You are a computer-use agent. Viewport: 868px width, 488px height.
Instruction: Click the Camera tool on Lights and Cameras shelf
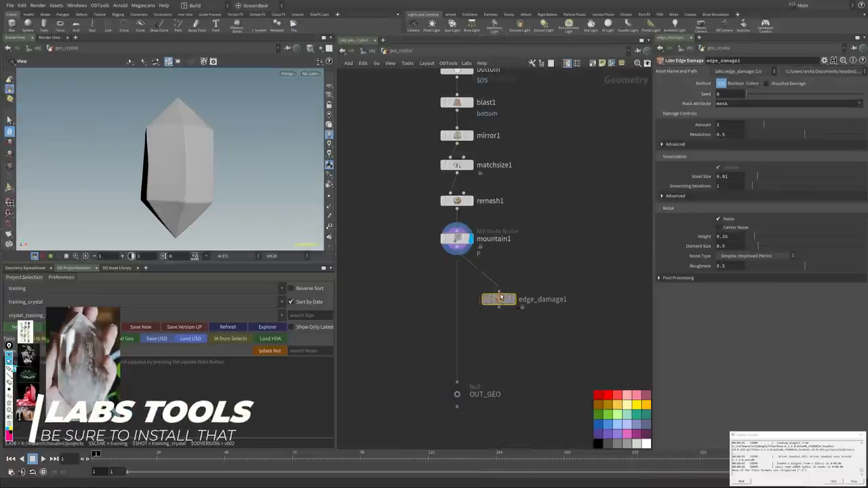click(x=413, y=26)
